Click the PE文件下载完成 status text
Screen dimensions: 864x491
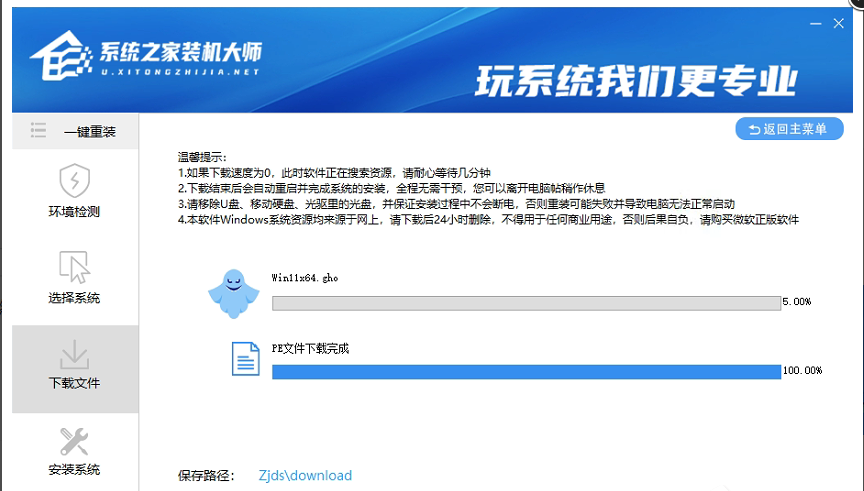coord(311,349)
